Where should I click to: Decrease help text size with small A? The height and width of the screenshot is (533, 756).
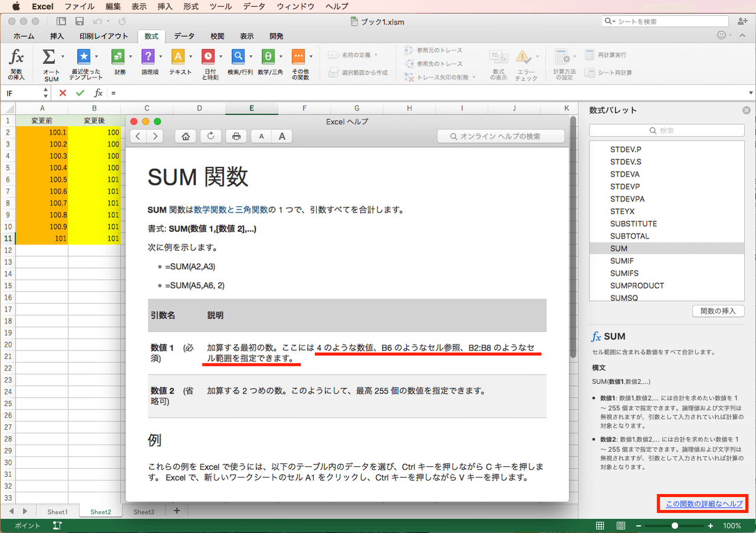(262, 136)
